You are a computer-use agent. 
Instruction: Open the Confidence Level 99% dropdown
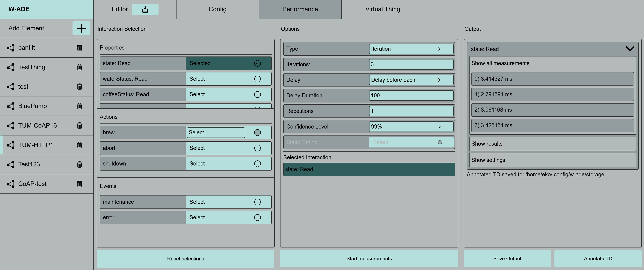click(x=411, y=127)
